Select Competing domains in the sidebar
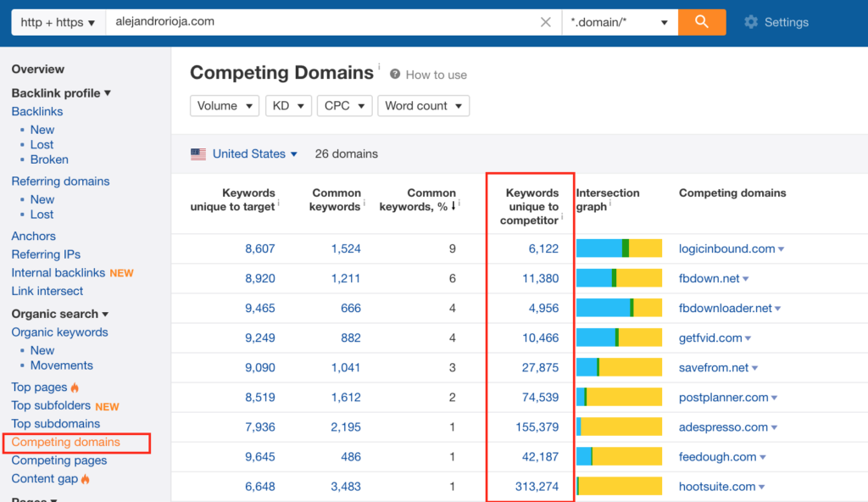The width and height of the screenshot is (868, 502). [x=65, y=442]
